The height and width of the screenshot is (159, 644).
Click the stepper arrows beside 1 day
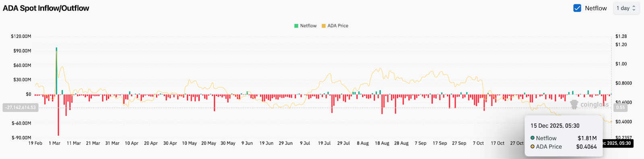click(x=634, y=8)
